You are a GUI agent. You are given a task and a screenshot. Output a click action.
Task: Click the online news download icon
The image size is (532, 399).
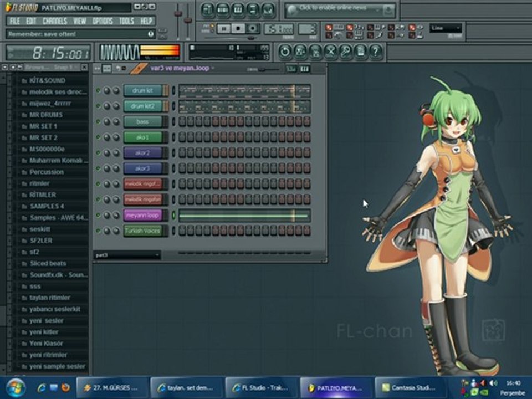pos(388,11)
